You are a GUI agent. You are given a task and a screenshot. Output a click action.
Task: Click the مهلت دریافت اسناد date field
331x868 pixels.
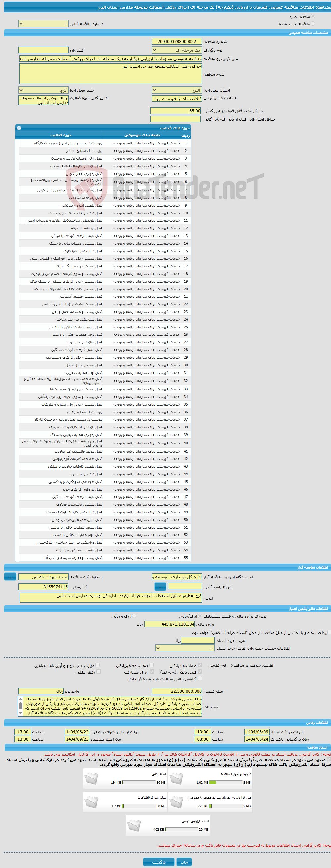[257, 732]
